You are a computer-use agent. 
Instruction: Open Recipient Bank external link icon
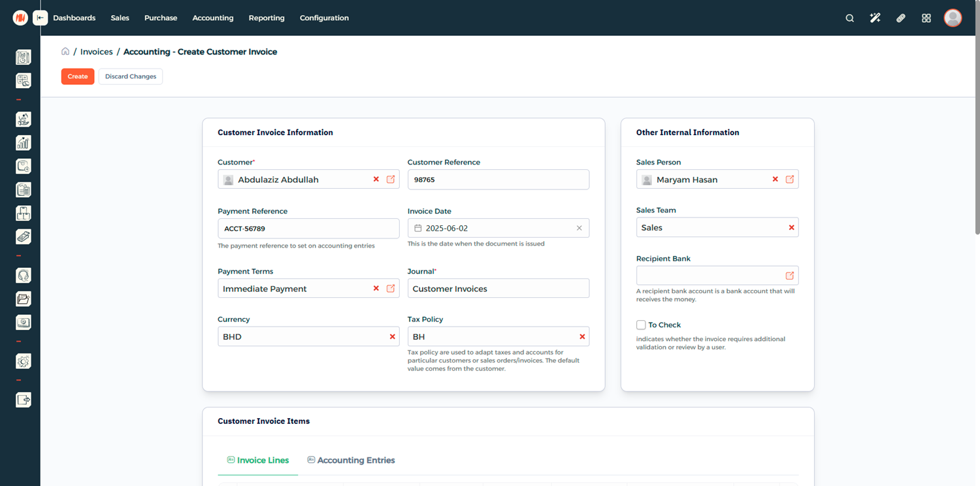(789, 276)
